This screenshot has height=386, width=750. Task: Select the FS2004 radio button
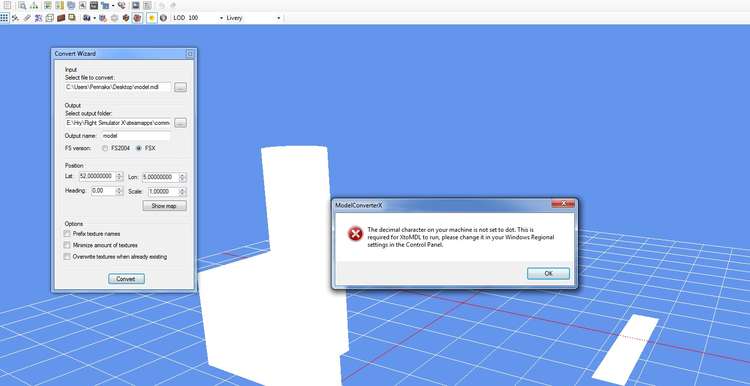(105, 148)
